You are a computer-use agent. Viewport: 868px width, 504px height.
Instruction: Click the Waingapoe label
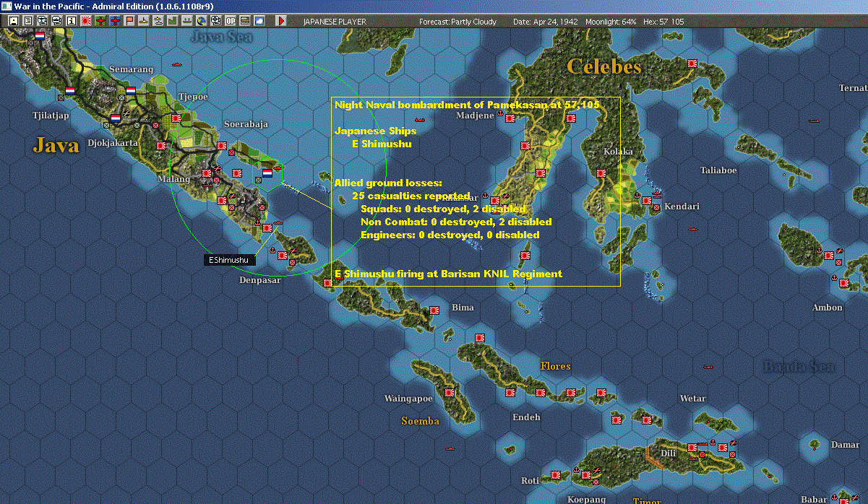click(408, 399)
